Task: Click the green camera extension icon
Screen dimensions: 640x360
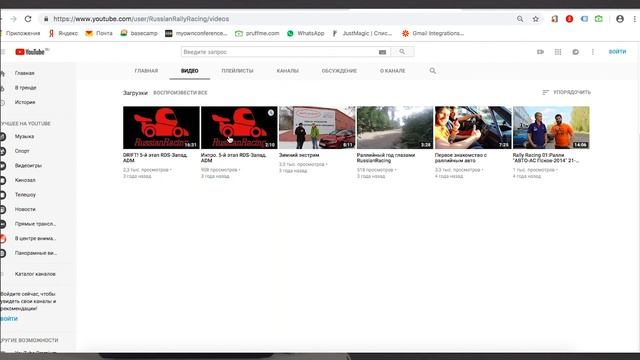Action: (x=599, y=19)
